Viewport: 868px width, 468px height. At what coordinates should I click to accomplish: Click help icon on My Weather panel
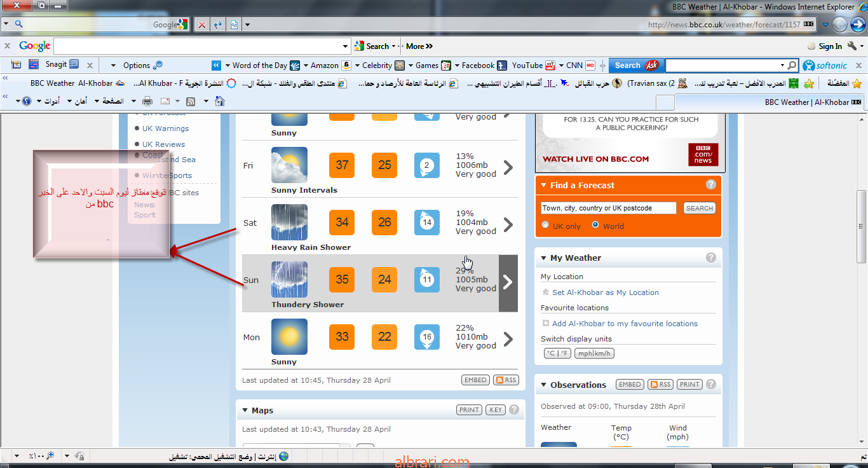coord(711,258)
